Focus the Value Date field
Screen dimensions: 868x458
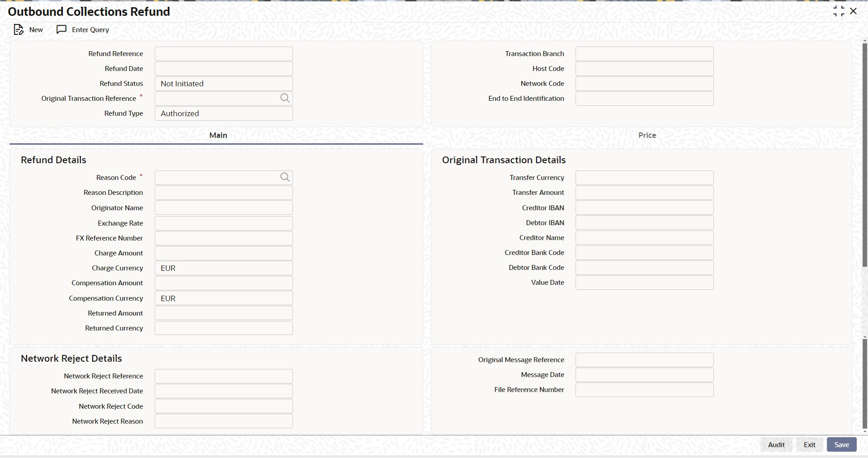[645, 283]
